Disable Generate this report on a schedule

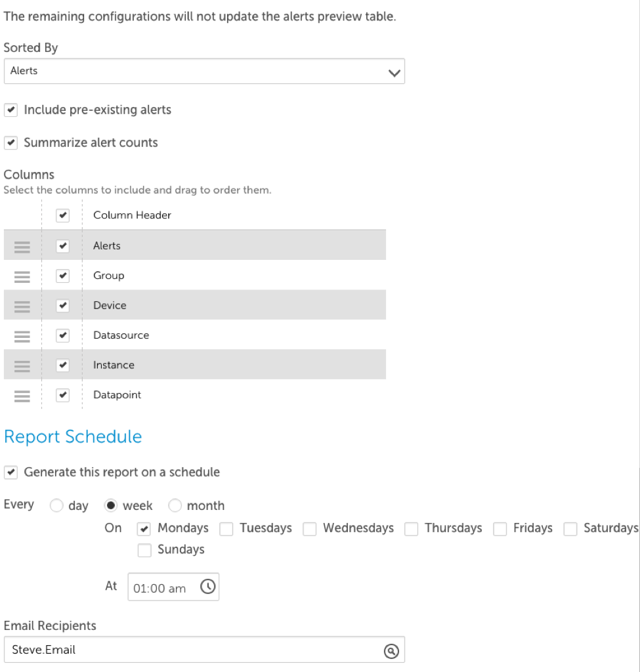click(x=11, y=472)
